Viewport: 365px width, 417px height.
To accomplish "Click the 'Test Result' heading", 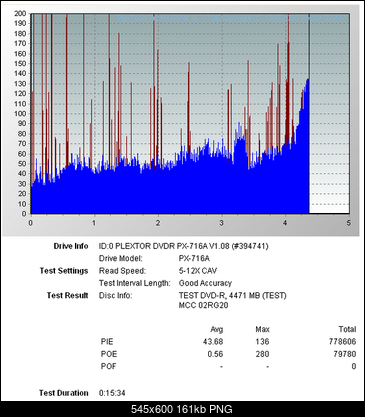I will [68, 295].
